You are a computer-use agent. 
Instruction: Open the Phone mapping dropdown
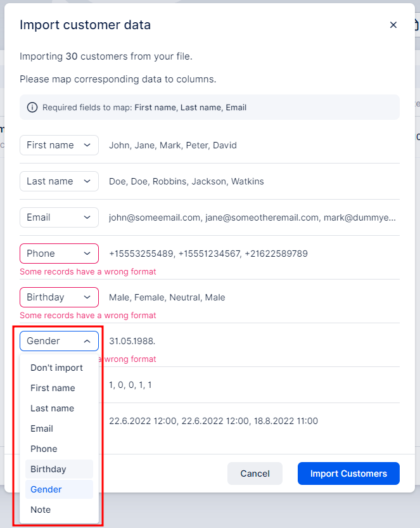60,254
